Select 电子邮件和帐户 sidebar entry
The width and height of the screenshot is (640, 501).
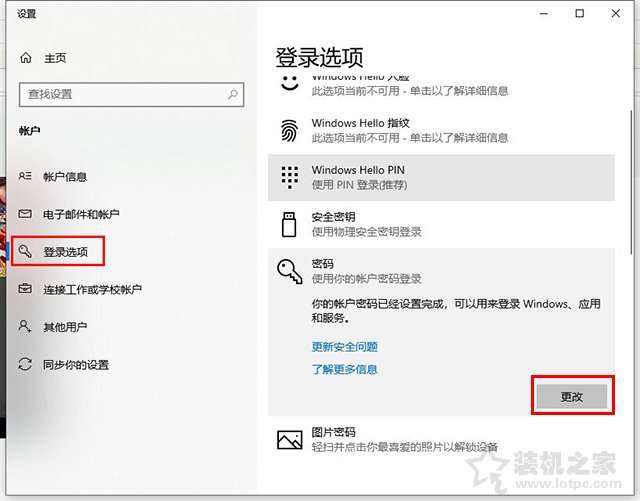coord(81,214)
